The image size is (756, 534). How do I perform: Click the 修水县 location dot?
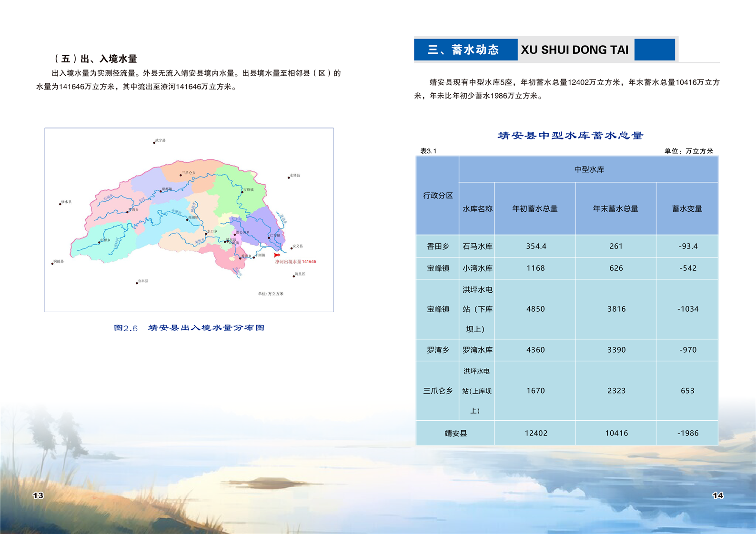(60, 204)
